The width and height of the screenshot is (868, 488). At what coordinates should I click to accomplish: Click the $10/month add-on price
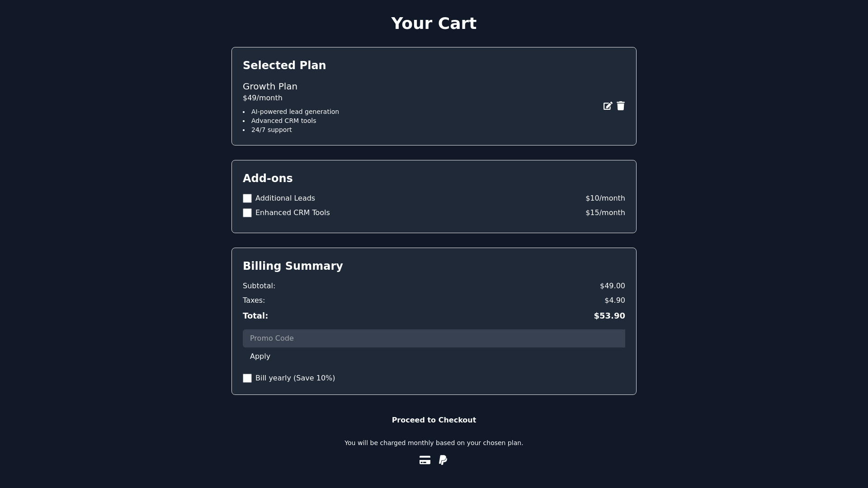(605, 198)
